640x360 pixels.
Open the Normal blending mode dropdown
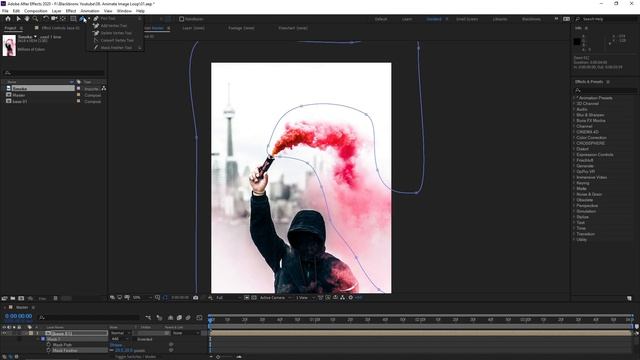click(x=119, y=333)
